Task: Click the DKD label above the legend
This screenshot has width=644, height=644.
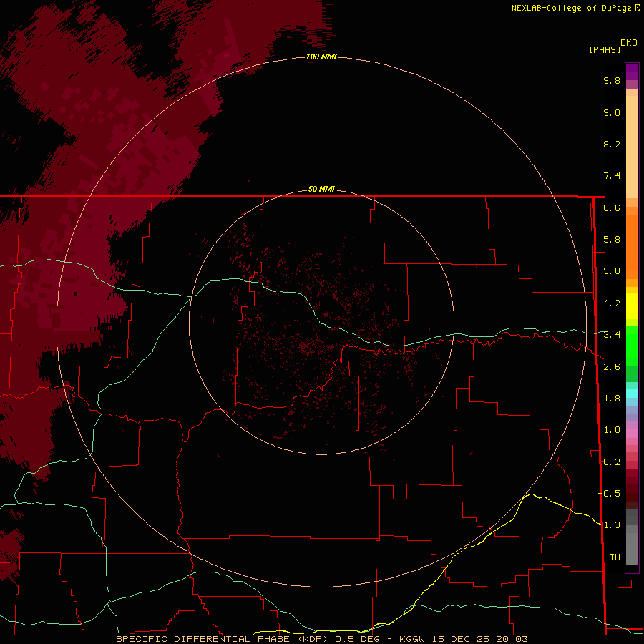Action: click(x=629, y=43)
